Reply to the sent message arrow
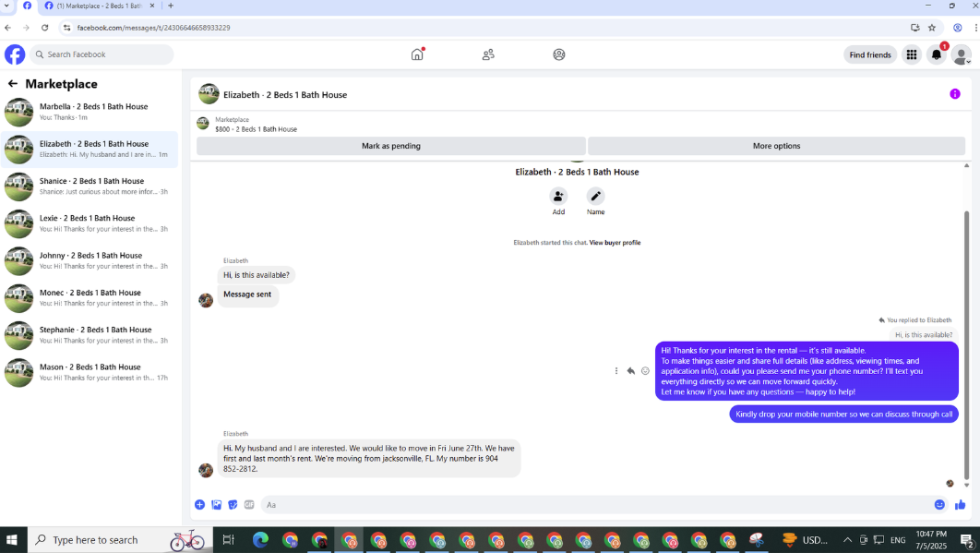980x553 pixels. point(630,371)
